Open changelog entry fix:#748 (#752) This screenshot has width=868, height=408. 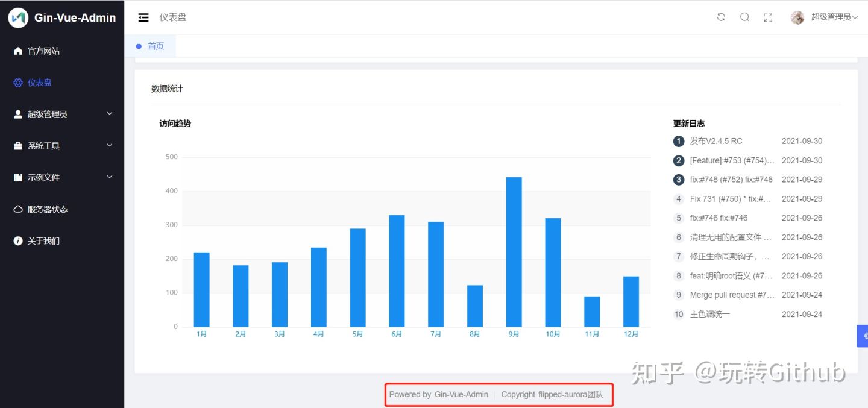click(x=731, y=180)
